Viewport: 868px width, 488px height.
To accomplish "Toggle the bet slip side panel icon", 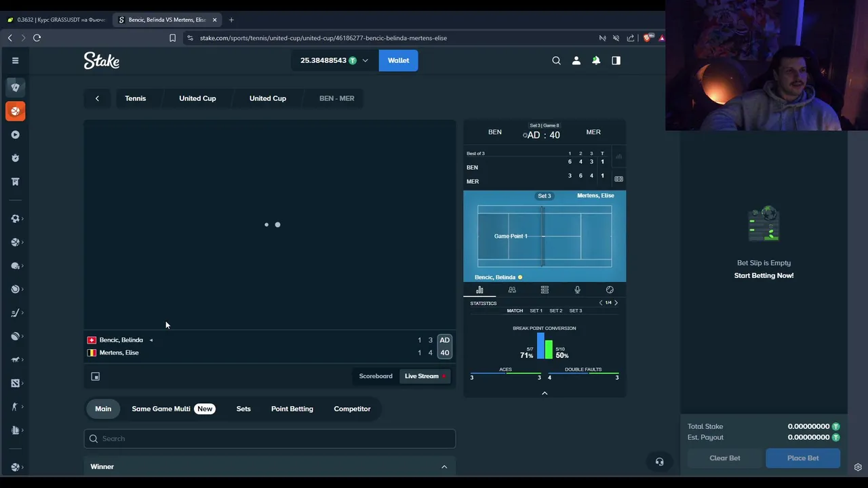I will click(x=616, y=60).
